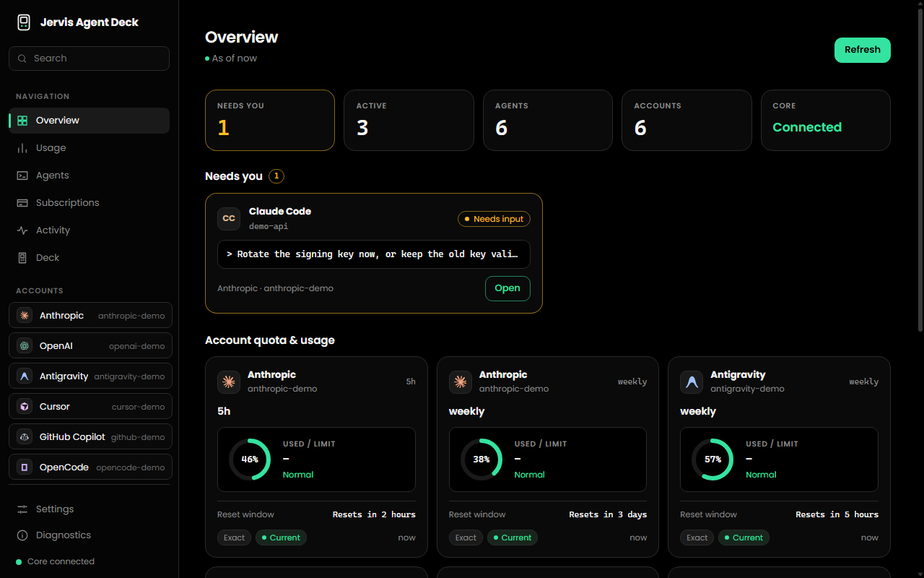The width and height of the screenshot is (924, 578).
Task: Click the Agents terminal icon
Action: (22, 176)
